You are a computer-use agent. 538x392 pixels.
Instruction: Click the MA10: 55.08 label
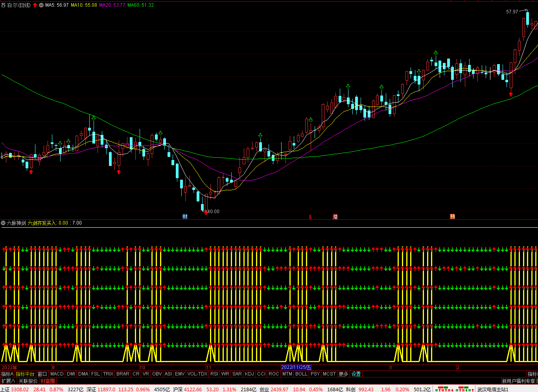pos(84,5)
